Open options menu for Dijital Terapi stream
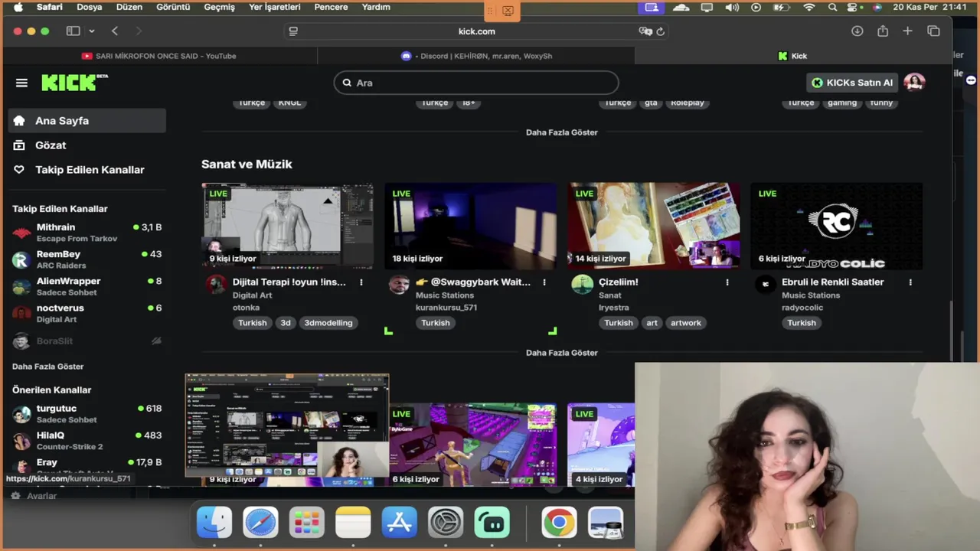The width and height of the screenshot is (980, 551). pos(361,282)
